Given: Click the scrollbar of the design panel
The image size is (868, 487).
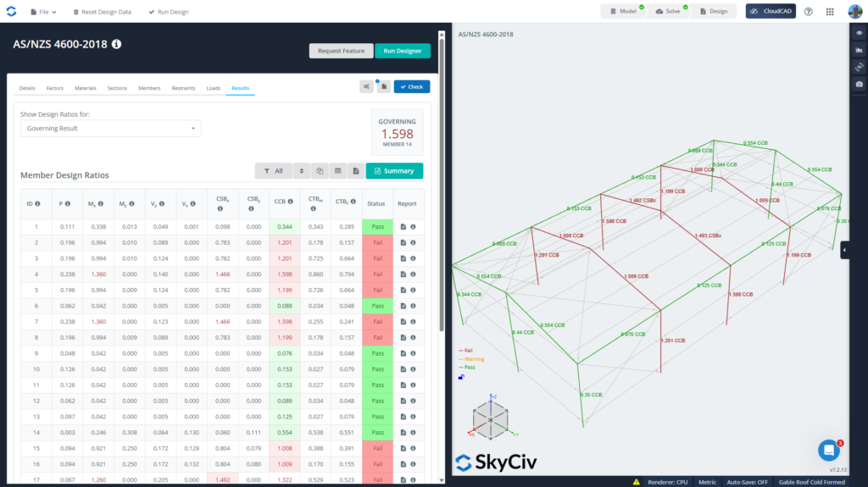Looking at the screenshot, I should [441, 185].
